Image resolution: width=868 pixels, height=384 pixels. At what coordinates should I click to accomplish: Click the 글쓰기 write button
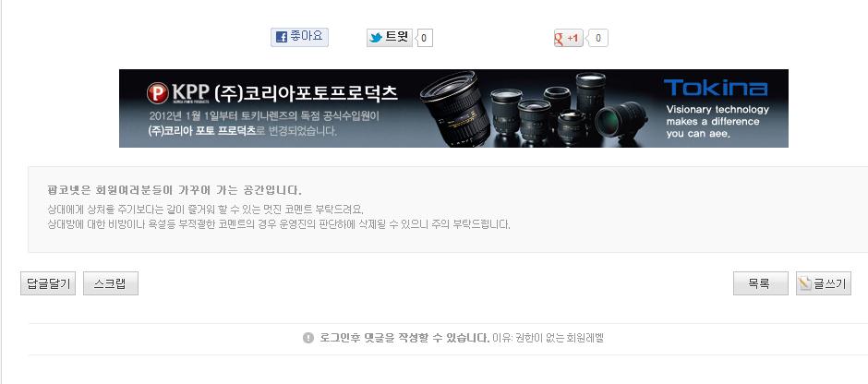824,284
